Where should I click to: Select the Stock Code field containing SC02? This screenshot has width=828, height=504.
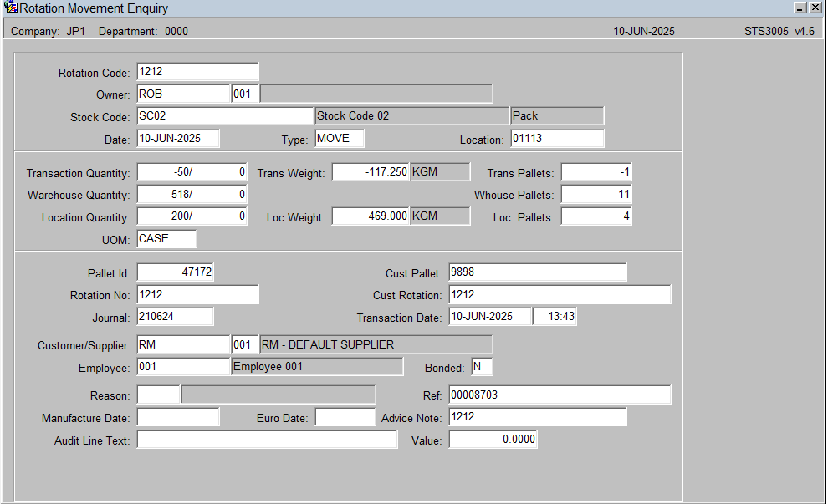[x=225, y=116]
